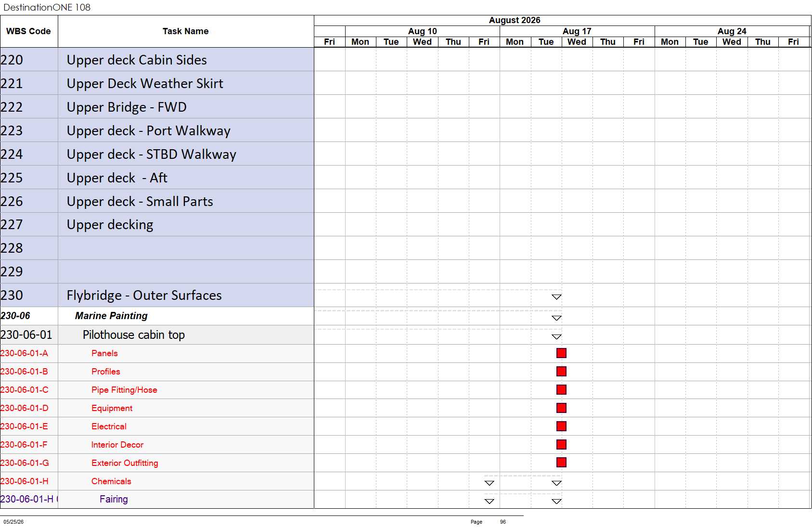Click summary triangle in Flybridge - Outer Surfaces row

(556, 297)
